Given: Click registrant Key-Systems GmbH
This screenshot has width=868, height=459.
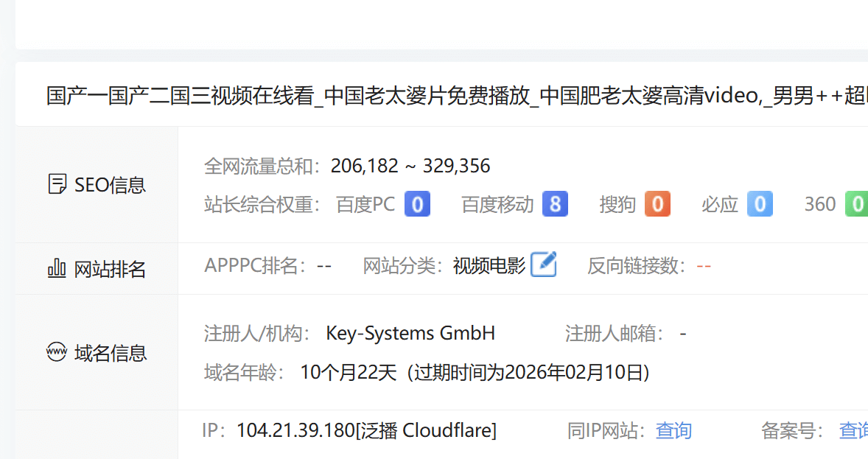Looking at the screenshot, I should 410,333.
